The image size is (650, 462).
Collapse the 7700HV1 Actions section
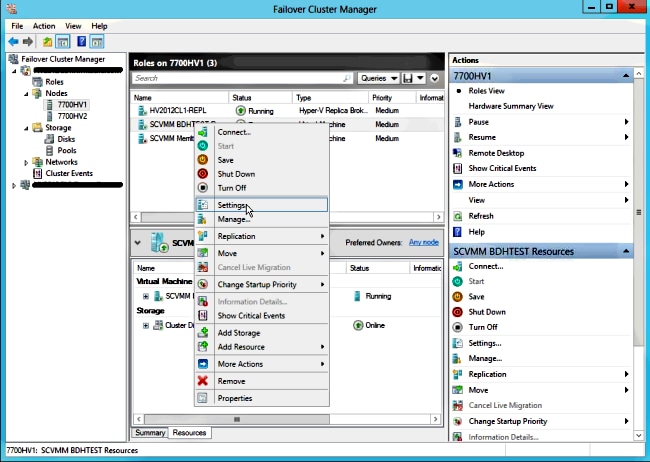626,76
